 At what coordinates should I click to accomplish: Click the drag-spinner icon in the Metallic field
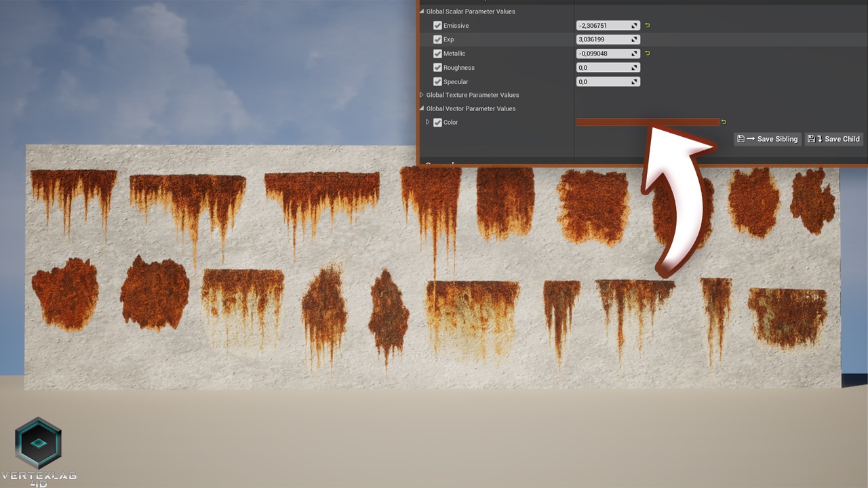pyautogui.click(x=635, y=54)
